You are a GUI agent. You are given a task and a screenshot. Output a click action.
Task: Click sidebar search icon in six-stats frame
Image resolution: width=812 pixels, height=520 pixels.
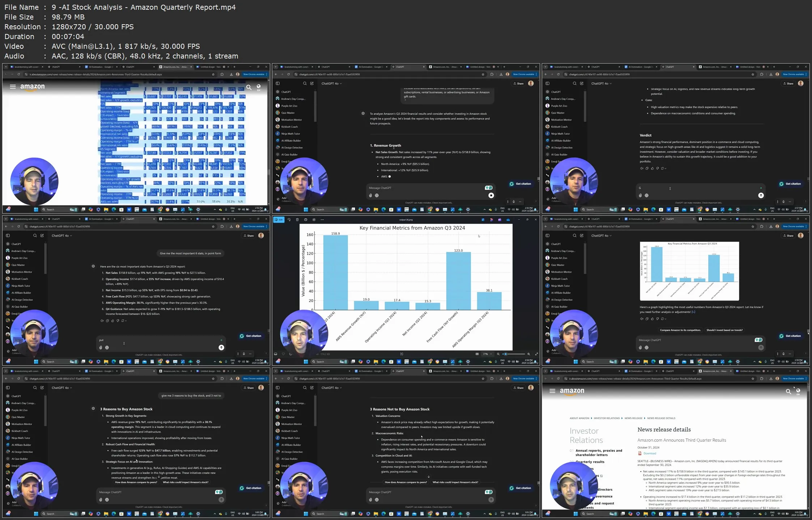pos(35,236)
